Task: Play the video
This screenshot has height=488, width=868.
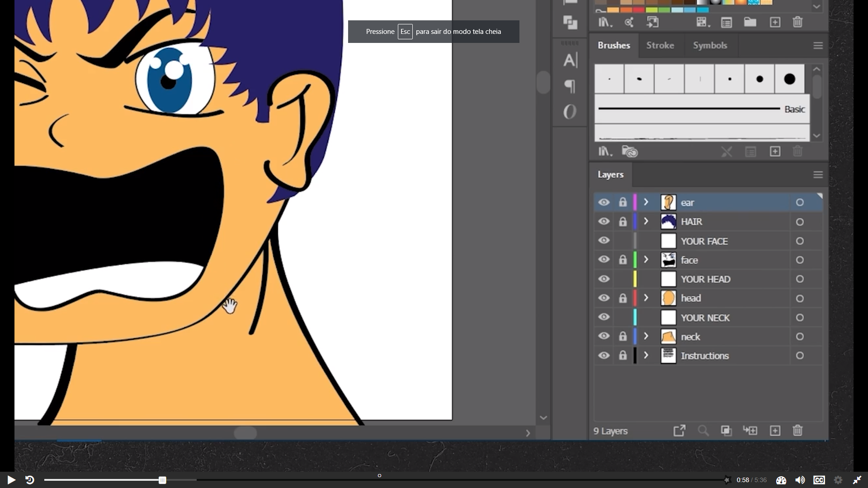Action: pos(11,480)
